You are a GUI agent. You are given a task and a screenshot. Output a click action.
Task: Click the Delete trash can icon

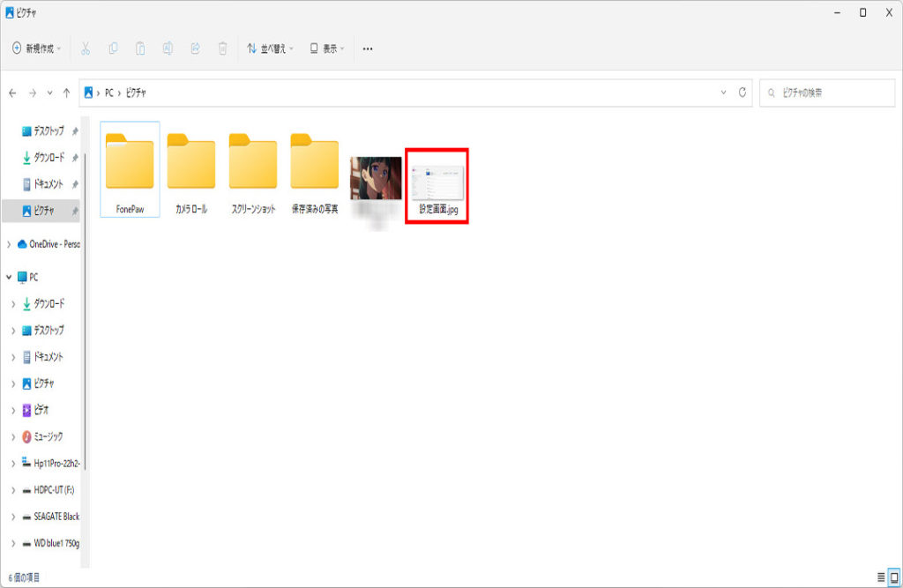[x=223, y=48]
